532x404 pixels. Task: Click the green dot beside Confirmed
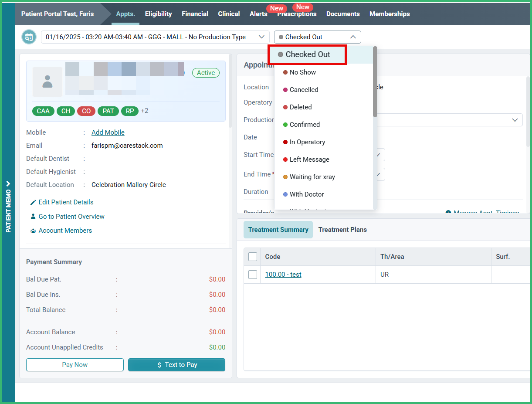286,124
